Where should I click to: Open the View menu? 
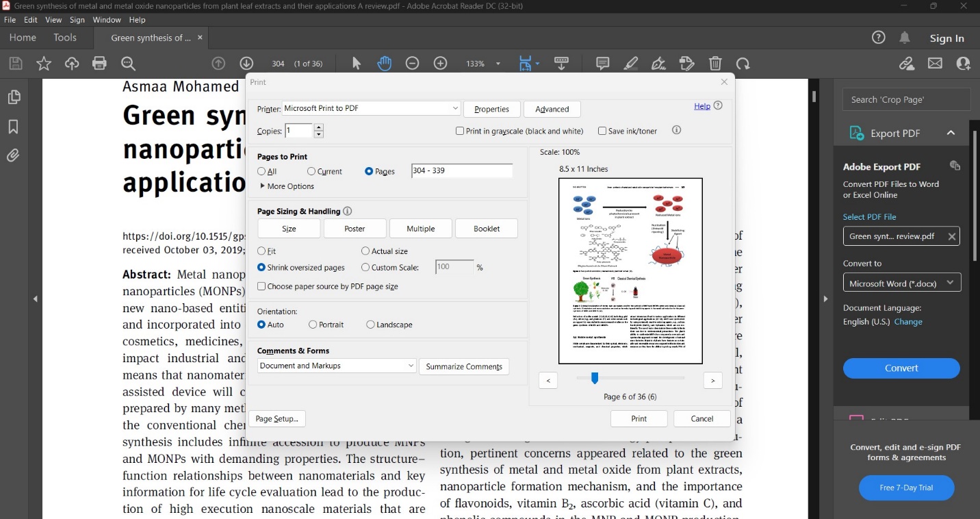click(x=53, y=20)
